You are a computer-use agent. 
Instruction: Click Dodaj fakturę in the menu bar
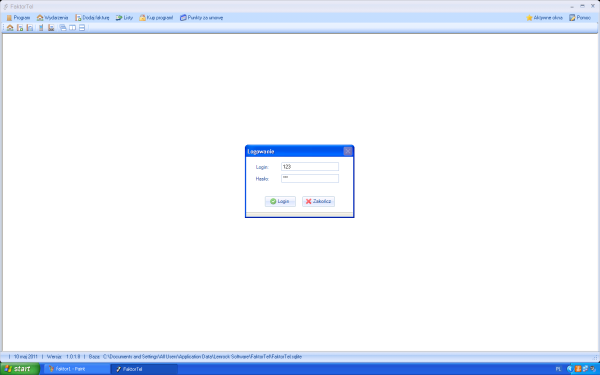tap(92, 18)
